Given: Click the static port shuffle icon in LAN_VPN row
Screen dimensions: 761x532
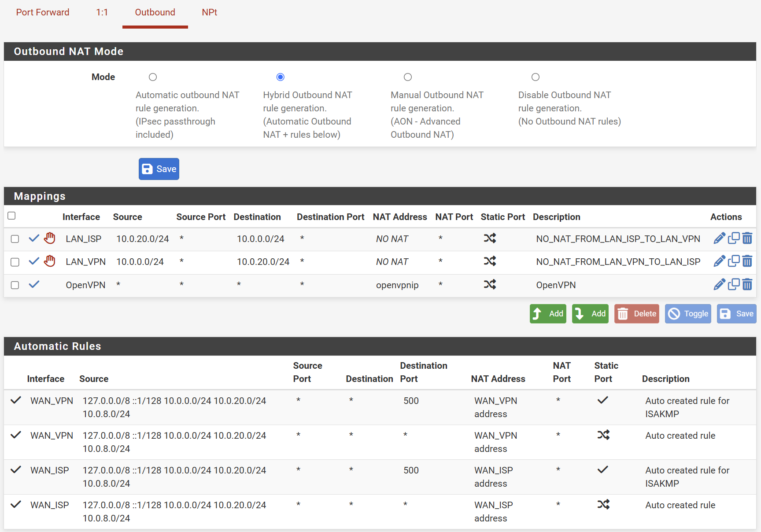Looking at the screenshot, I should click(490, 261).
